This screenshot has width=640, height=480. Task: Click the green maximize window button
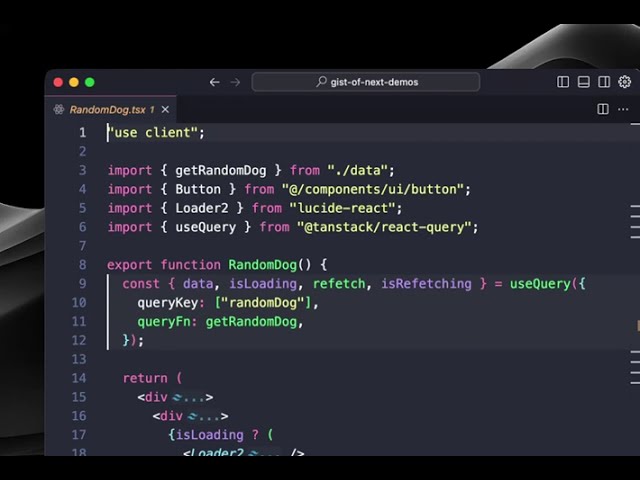coord(90,82)
